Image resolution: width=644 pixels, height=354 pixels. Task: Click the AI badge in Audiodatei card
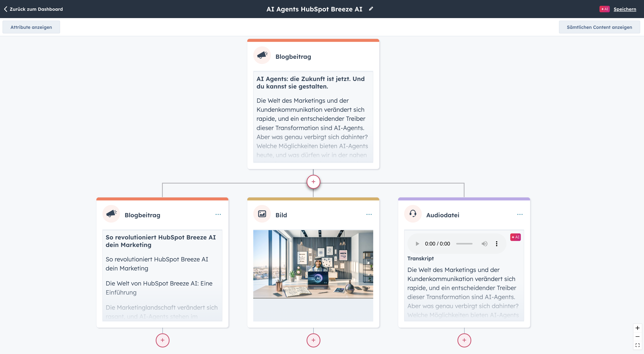click(x=515, y=237)
